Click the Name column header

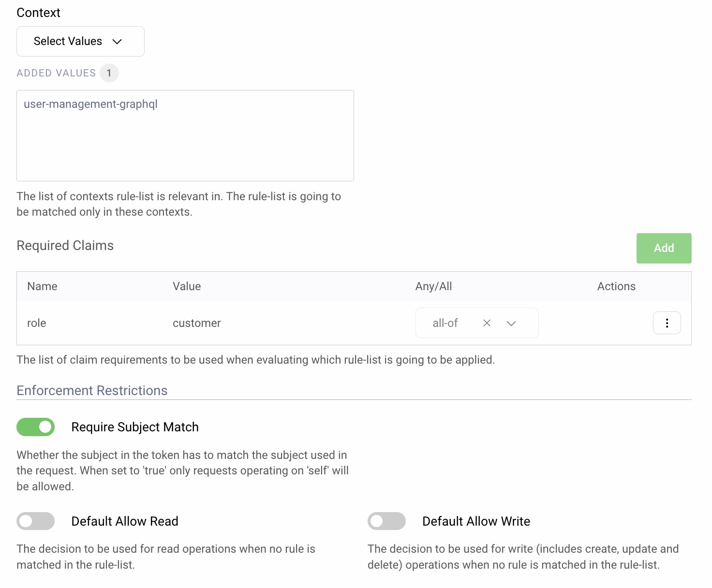point(42,286)
